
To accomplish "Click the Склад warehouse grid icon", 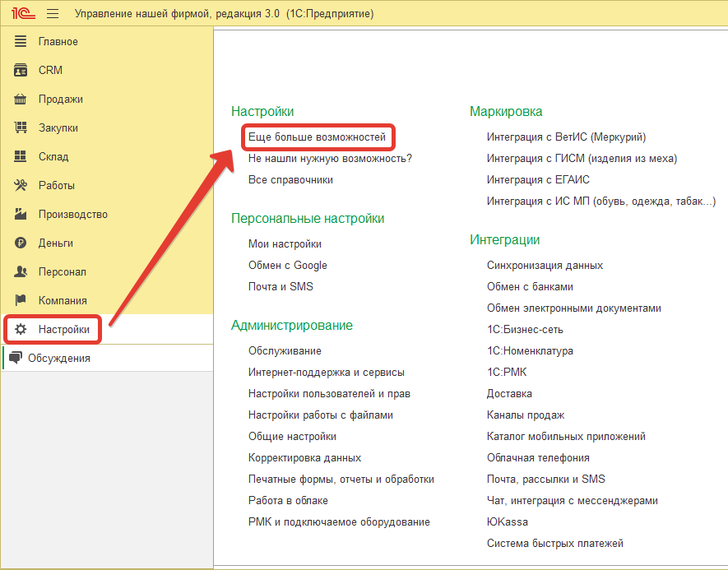I will tap(21, 156).
